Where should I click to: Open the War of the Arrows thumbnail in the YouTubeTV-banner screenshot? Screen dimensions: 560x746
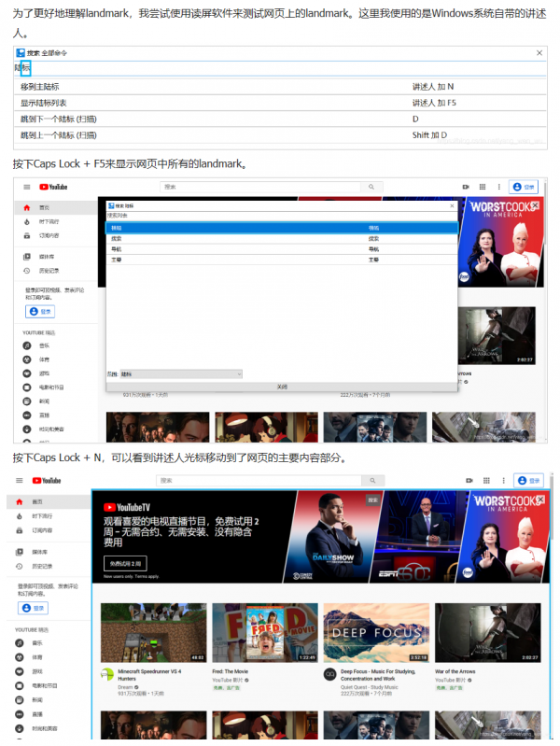[x=488, y=633]
